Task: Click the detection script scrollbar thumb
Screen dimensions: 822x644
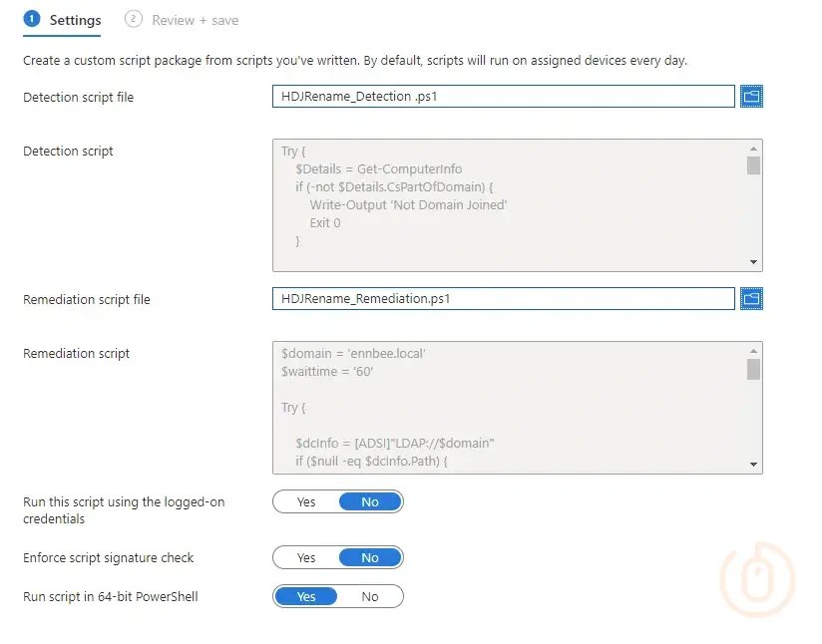Action: click(753, 165)
